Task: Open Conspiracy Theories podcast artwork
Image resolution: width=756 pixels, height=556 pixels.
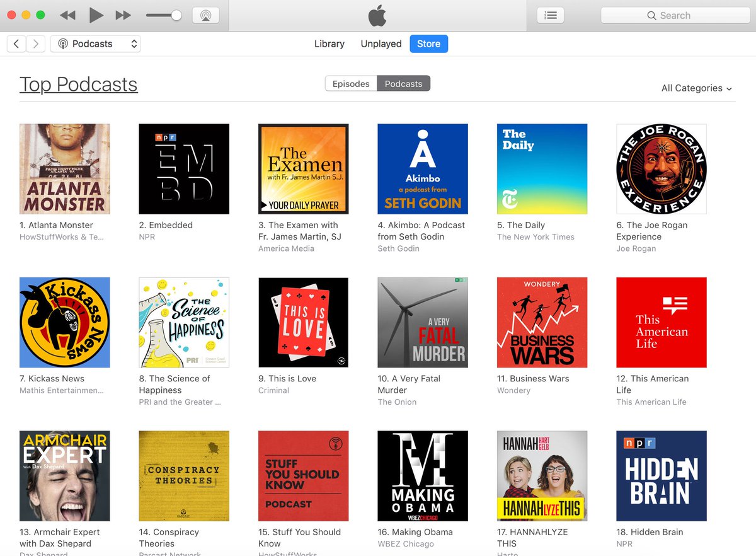Action: [x=184, y=476]
